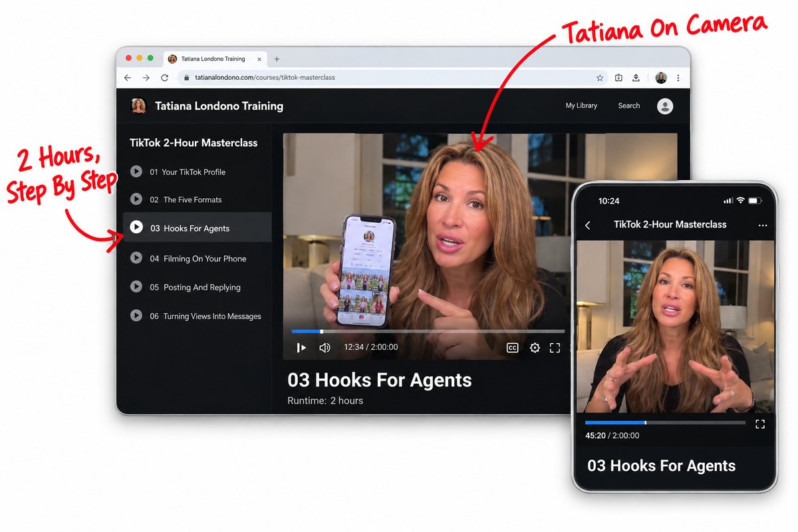Click the play icon beside 01 Your TikTok Profile
Viewport: 798px width, 532px height.
pos(136,172)
